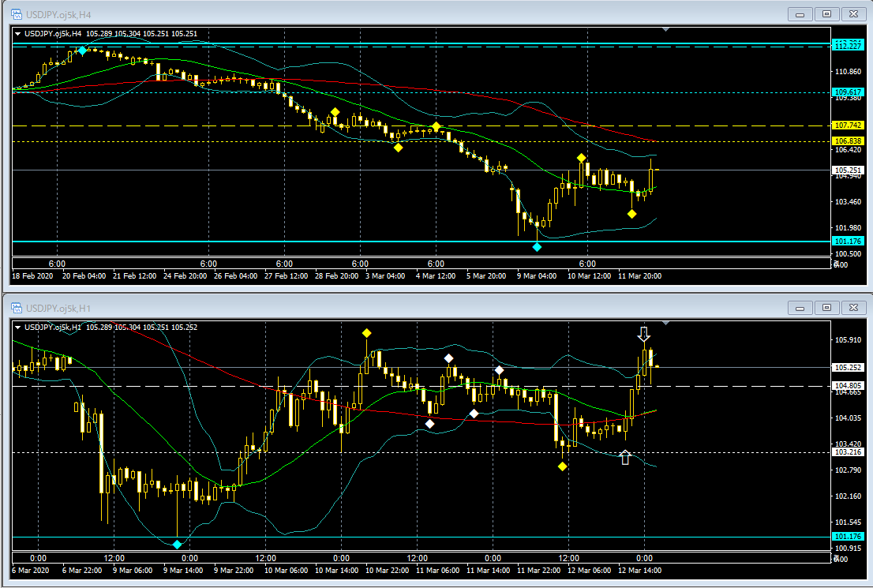Viewport: 873px width, 588px height.
Task: Select yellow diamond below H4 106.838 dotted line
Action: (398, 148)
